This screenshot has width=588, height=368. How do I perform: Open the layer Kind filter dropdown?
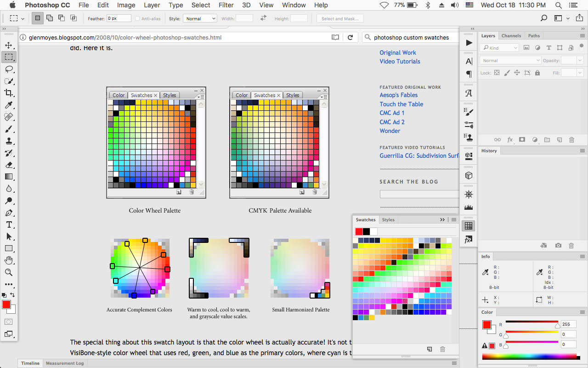click(499, 48)
